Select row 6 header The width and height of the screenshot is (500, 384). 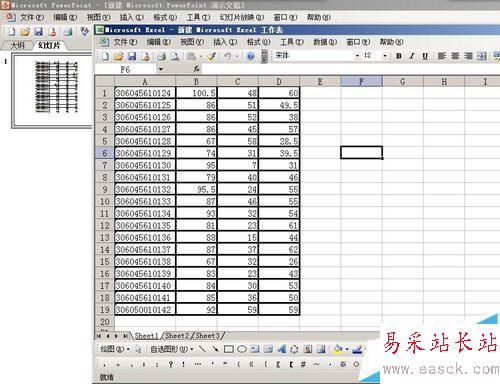pyautogui.click(x=105, y=153)
